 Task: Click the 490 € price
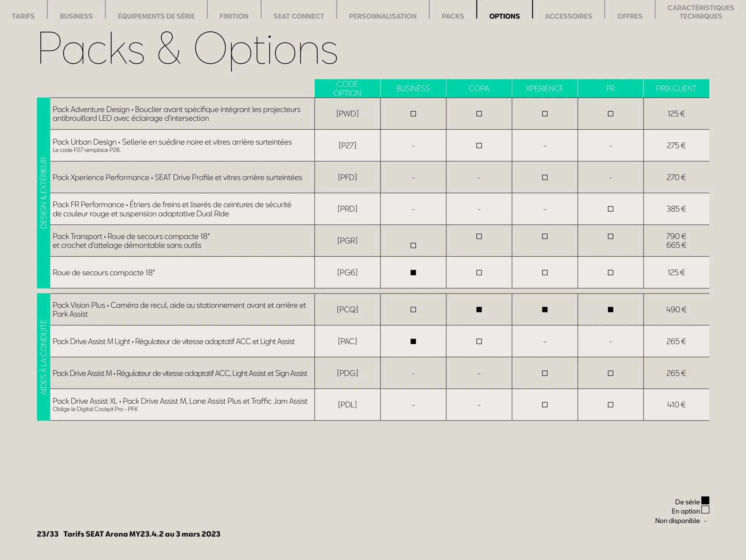676,309
